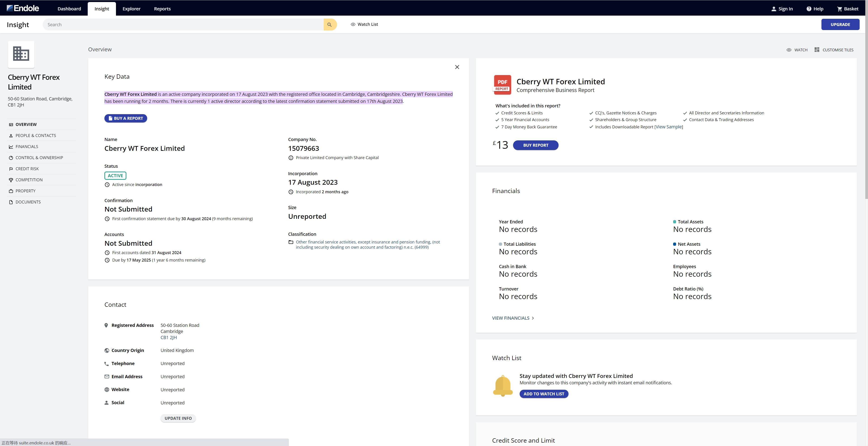Open the Watch List eye link
This screenshot has height=446, width=868.
tap(364, 24)
